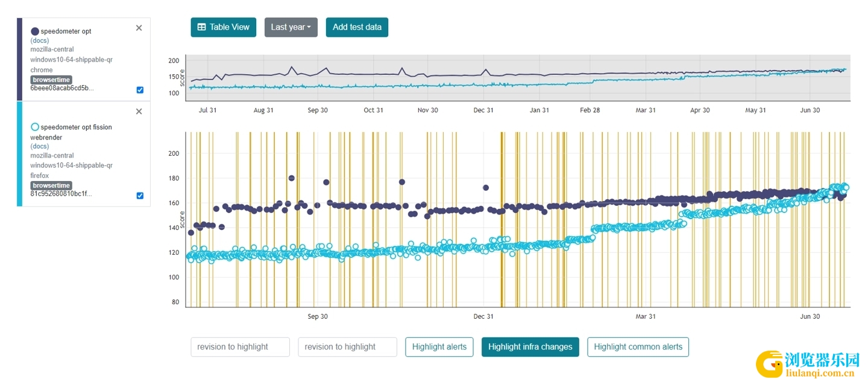Click the Aug 31 overview axis label

tap(263, 110)
